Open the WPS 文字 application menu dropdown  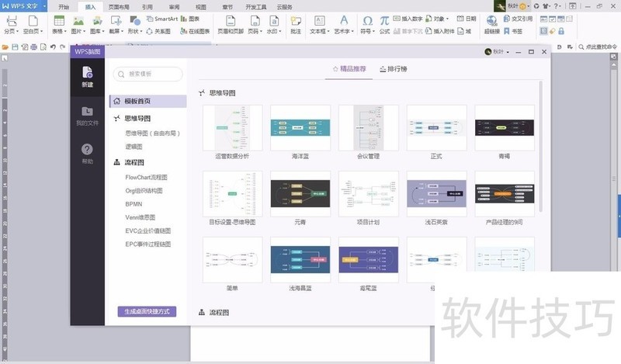click(x=44, y=6)
